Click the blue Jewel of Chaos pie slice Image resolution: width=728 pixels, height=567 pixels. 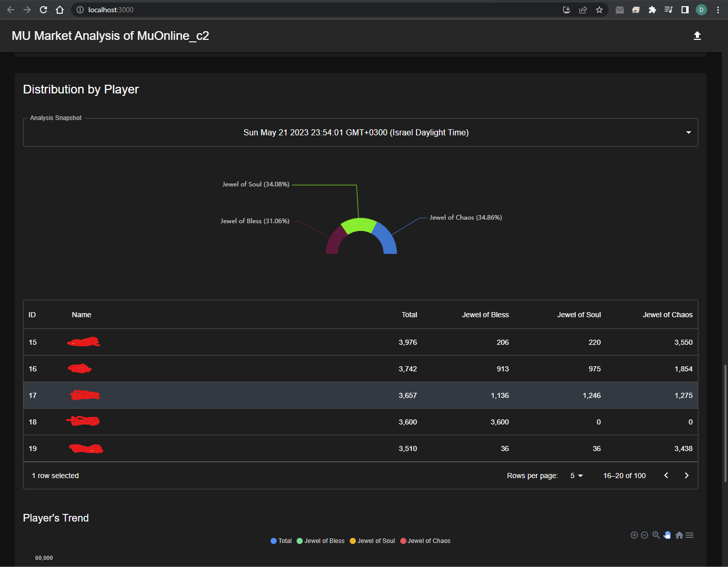coord(386,239)
